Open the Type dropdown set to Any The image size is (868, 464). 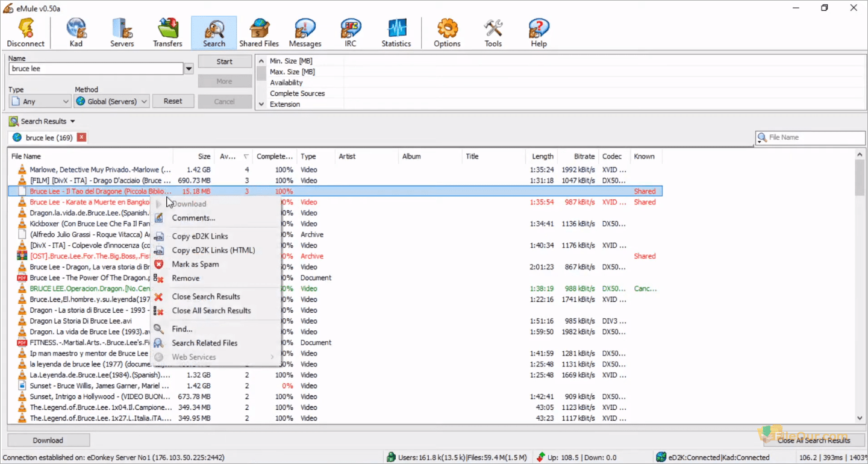(x=40, y=102)
